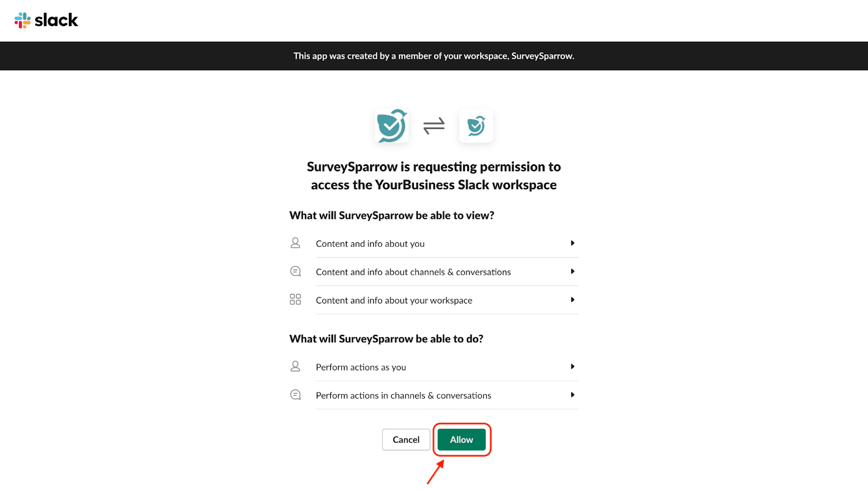This screenshot has width=868, height=489.
Task: Expand arrow for channels & conversations content
Action: pos(572,272)
